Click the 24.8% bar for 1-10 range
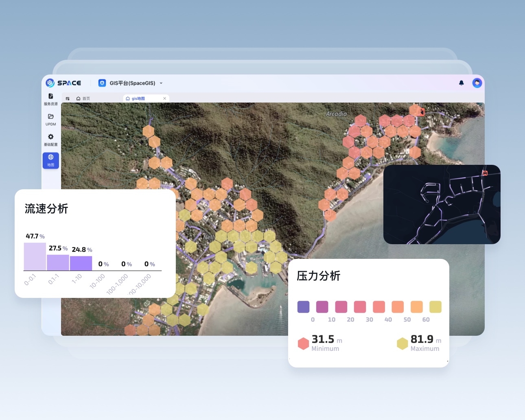This screenshot has height=420, width=525. pyautogui.click(x=81, y=263)
